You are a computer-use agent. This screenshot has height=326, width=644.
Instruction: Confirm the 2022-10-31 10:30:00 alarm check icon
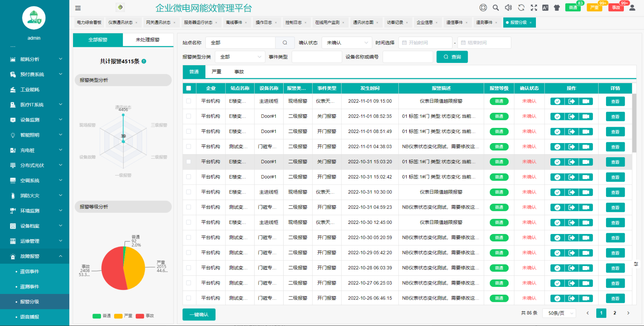point(558,192)
